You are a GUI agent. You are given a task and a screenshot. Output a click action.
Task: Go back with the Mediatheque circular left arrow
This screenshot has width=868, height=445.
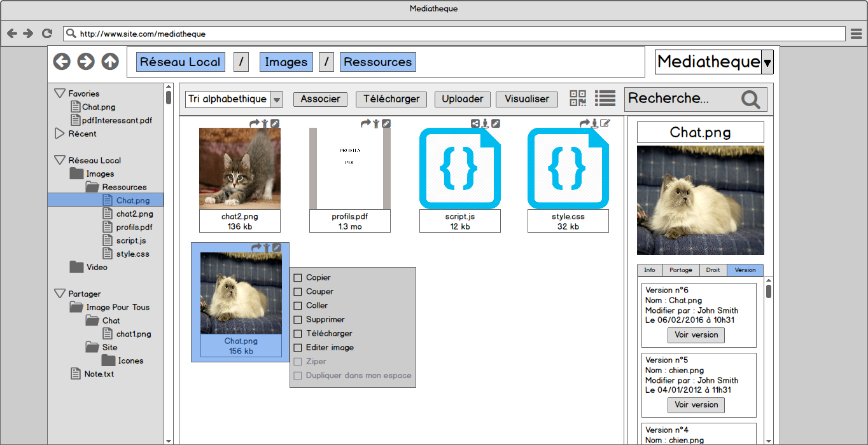click(x=62, y=61)
